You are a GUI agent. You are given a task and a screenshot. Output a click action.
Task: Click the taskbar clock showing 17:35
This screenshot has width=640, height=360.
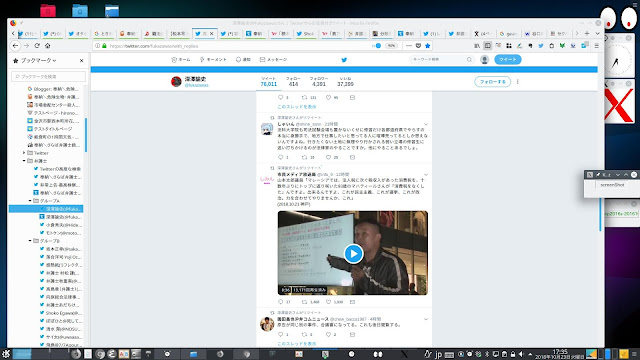tap(560, 354)
